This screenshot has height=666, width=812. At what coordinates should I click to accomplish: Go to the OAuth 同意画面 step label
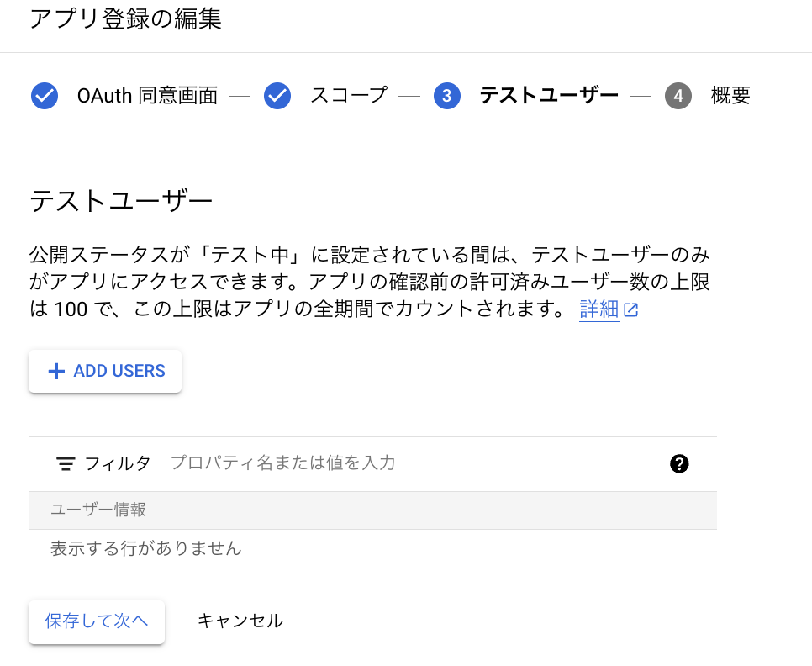pyautogui.click(x=147, y=96)
